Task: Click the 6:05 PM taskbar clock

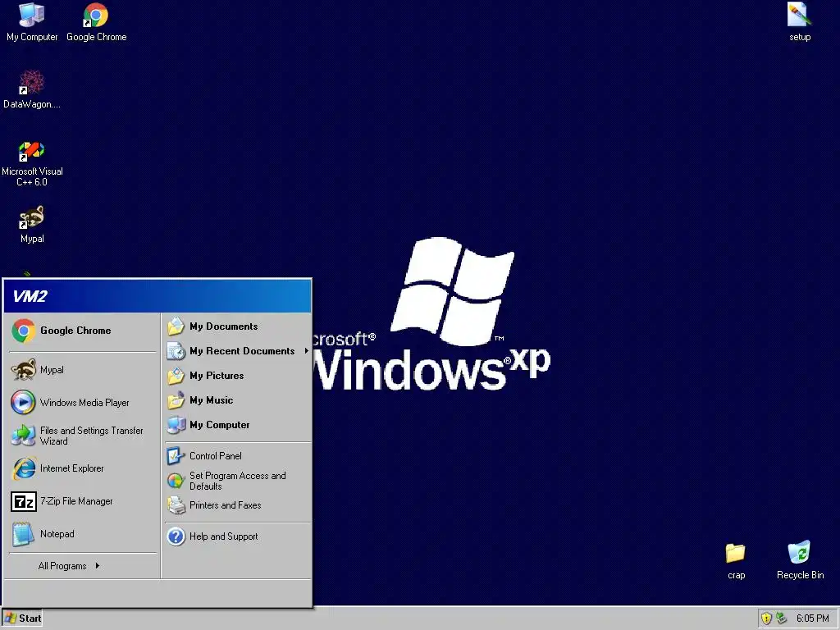Action: 812,619
